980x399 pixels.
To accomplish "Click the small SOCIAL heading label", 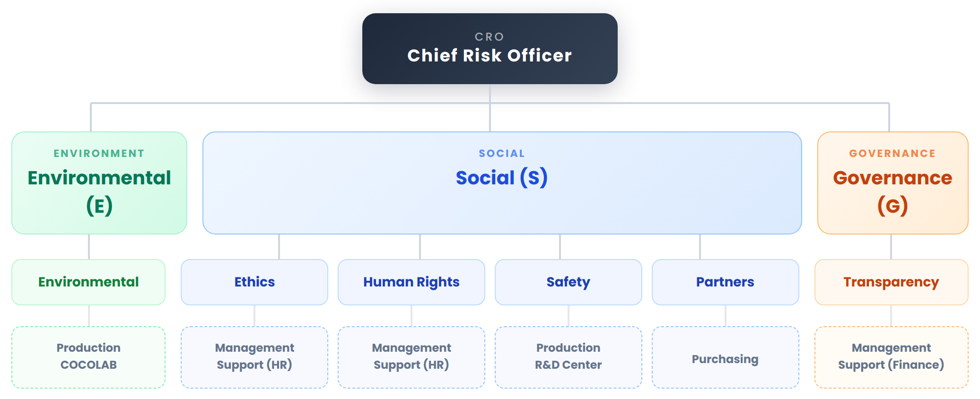I will pyautogui.click(x=502, y=154).
